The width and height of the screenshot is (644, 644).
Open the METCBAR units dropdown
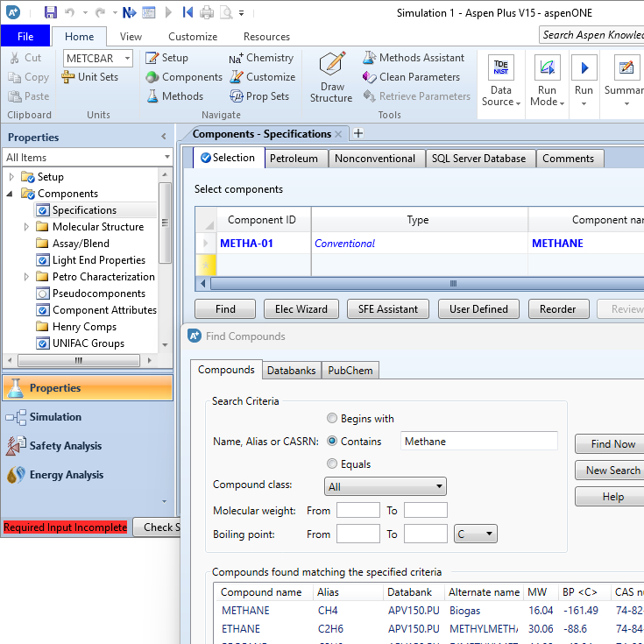tap(98, 58)
